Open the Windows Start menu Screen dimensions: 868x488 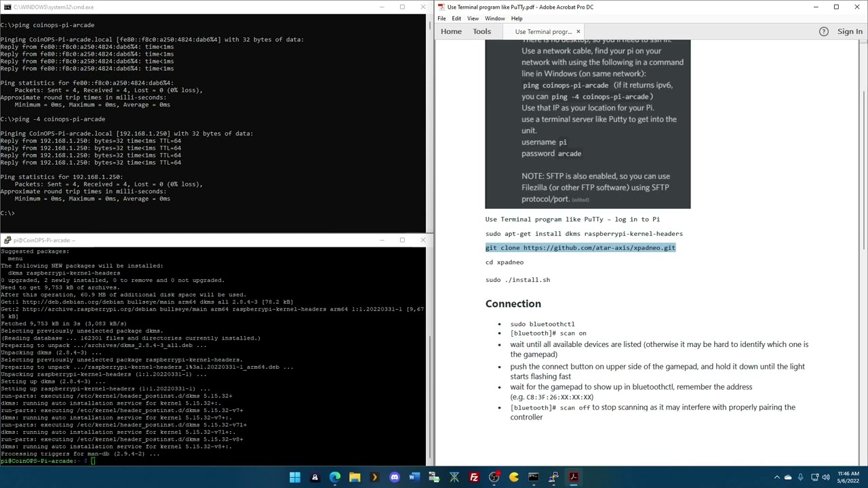coord(295,477)
